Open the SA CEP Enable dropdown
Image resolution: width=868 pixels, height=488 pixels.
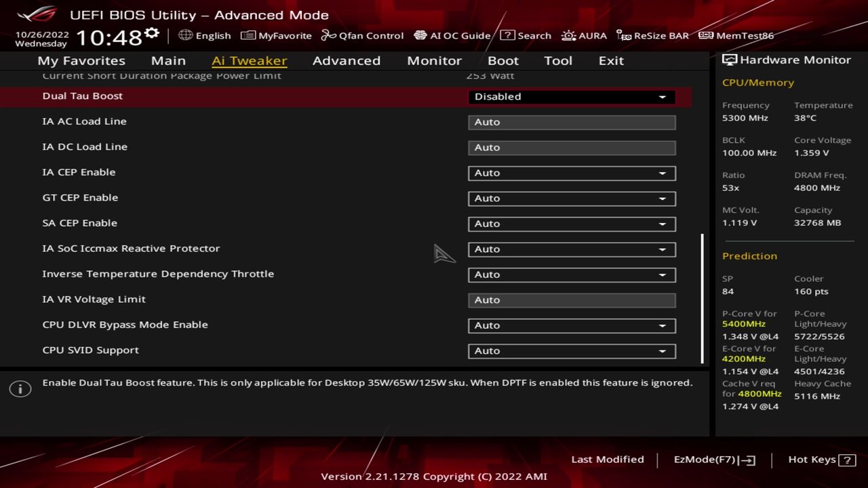pyautogui.click(x=572, y=224)
